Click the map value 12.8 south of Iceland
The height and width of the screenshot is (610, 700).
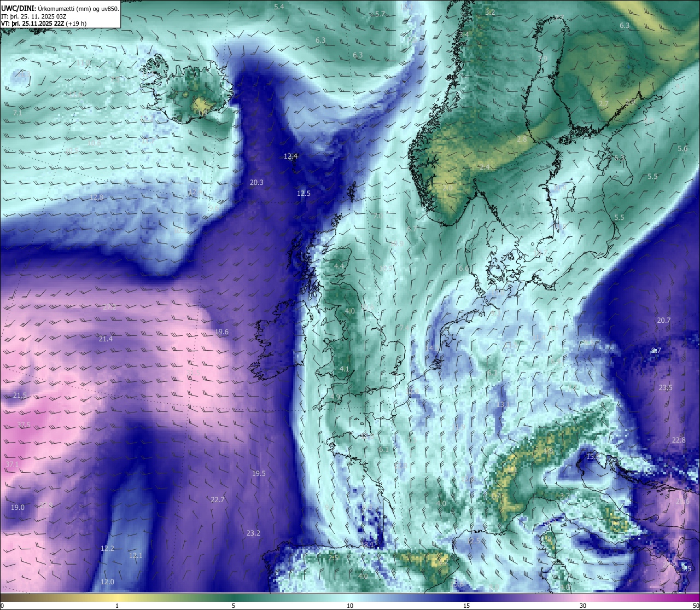[x=96, y=197]
